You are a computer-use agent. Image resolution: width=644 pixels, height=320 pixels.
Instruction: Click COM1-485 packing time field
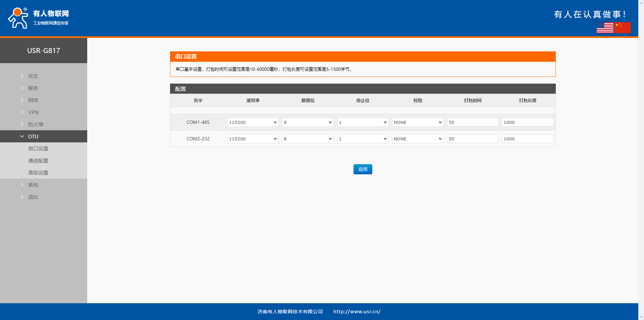coord(472,122)
